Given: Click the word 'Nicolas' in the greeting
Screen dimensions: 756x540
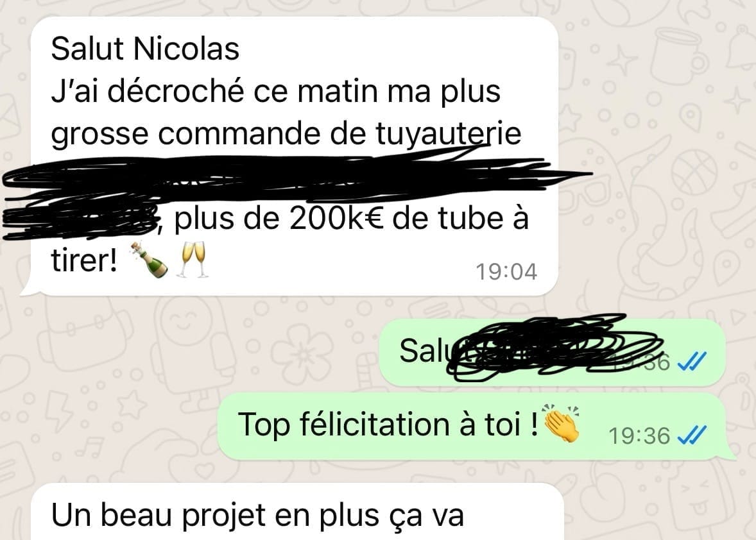Looking at the screenshot, I should click(186, 49).
